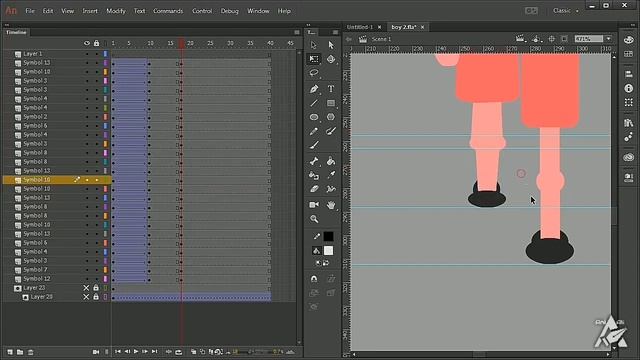The image size is (640, 360).
Task: Select the Zoom magnifier tool
Action: [x=313, y=219]
